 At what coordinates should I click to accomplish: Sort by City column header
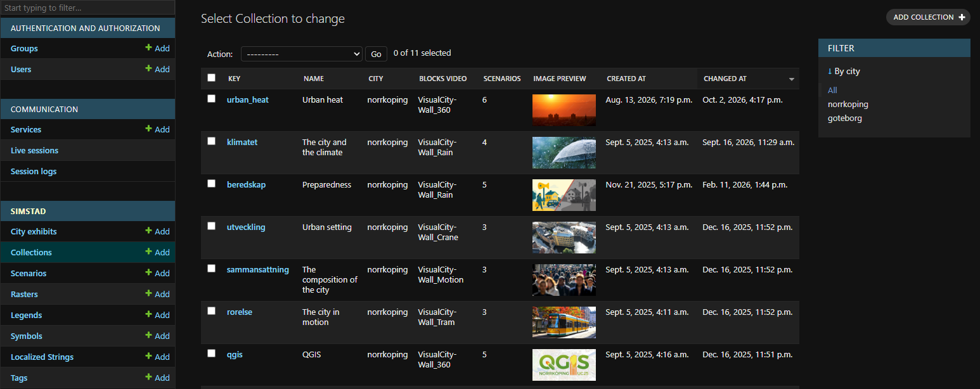point(376,79)
